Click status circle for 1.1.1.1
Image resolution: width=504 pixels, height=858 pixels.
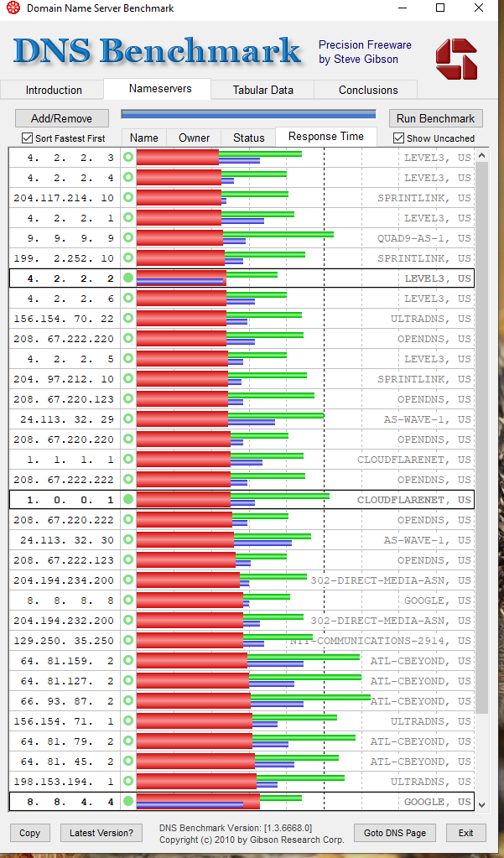point(128,459)
